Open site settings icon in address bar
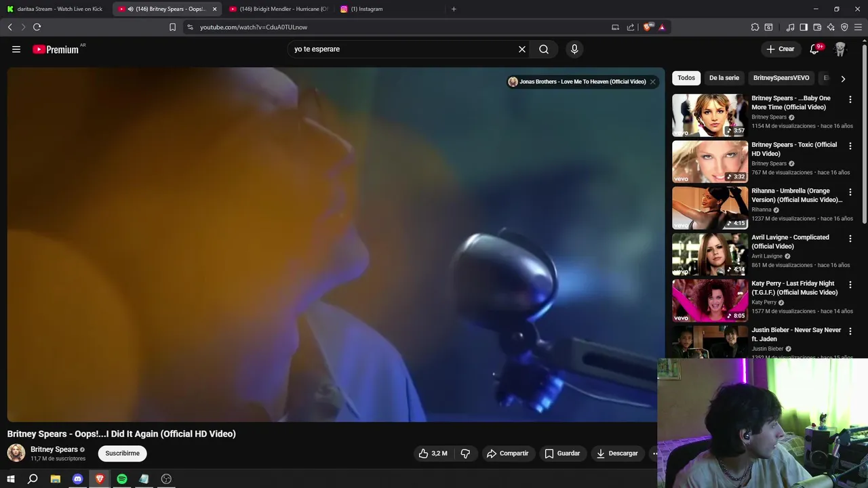 190,27
